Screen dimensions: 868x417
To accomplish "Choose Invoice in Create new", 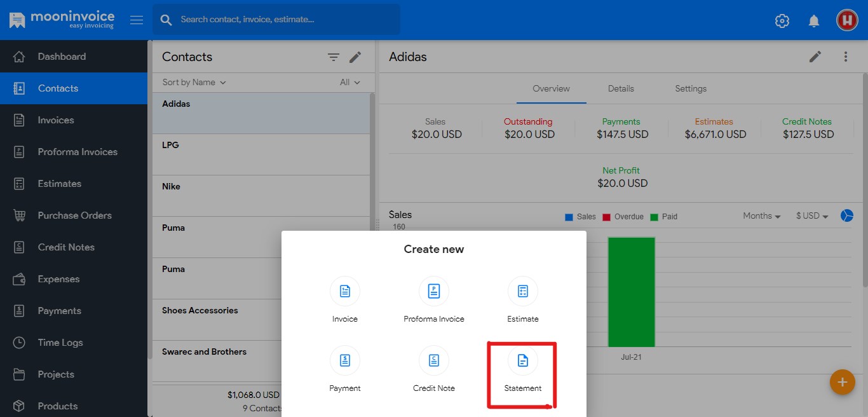I will pos(345,300).
